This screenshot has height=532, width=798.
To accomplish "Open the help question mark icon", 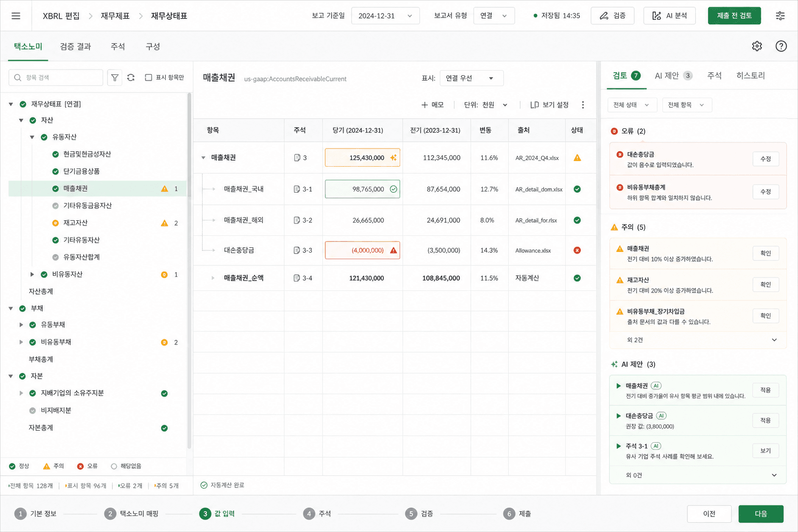I will 781,46.
